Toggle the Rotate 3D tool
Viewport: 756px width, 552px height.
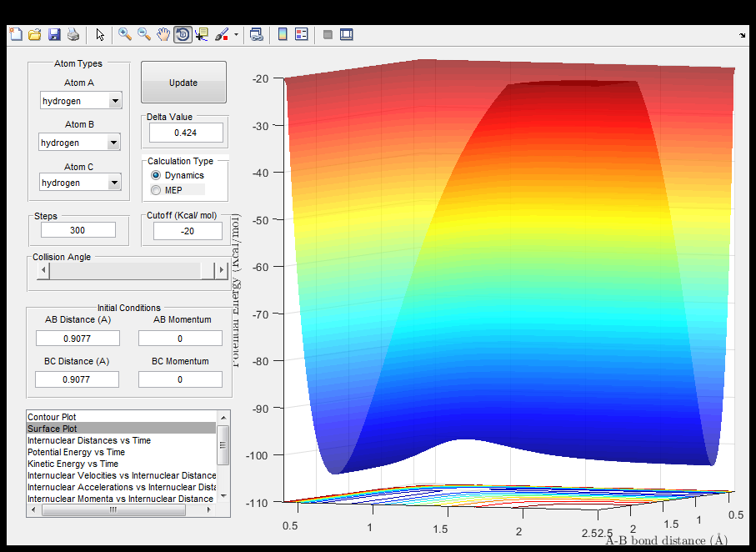click(183, 34)
